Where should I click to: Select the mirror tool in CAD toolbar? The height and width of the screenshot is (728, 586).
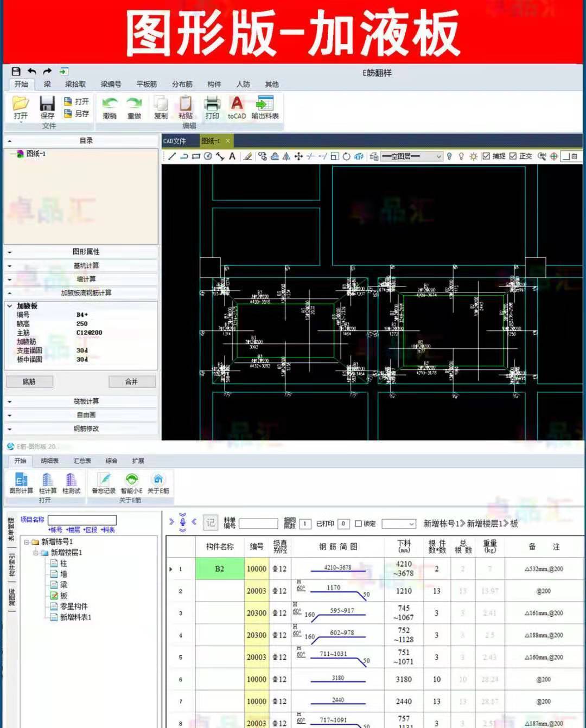(286, 156)
